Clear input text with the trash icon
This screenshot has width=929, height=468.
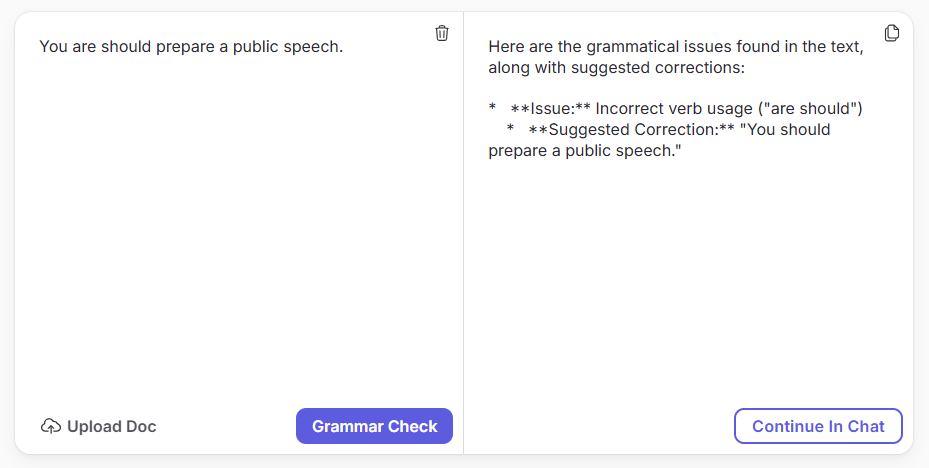point(441,33)
